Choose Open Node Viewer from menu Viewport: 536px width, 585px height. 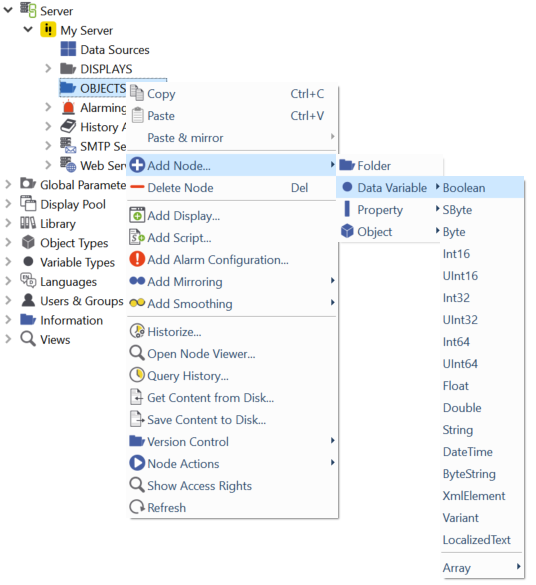tap(232, 354)
